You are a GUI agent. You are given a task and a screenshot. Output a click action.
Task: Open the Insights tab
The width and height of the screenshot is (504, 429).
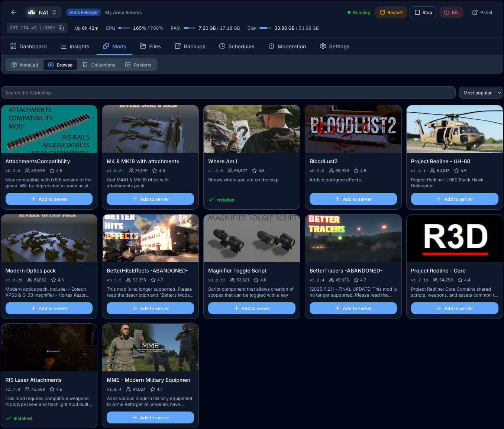tap(75, 46)
